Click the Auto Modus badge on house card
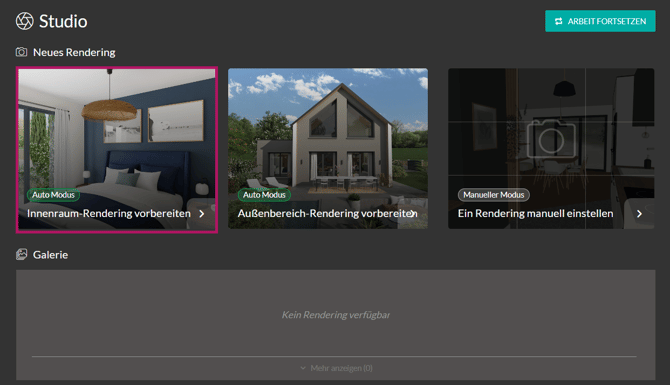670x385 pixels. (264, 195)
